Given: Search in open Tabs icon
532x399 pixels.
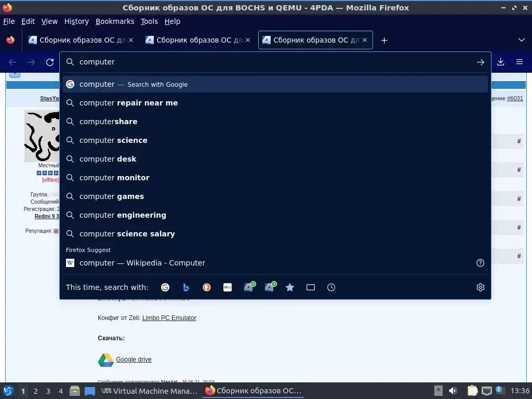Looking at the screenshot, I should (311, 287).
